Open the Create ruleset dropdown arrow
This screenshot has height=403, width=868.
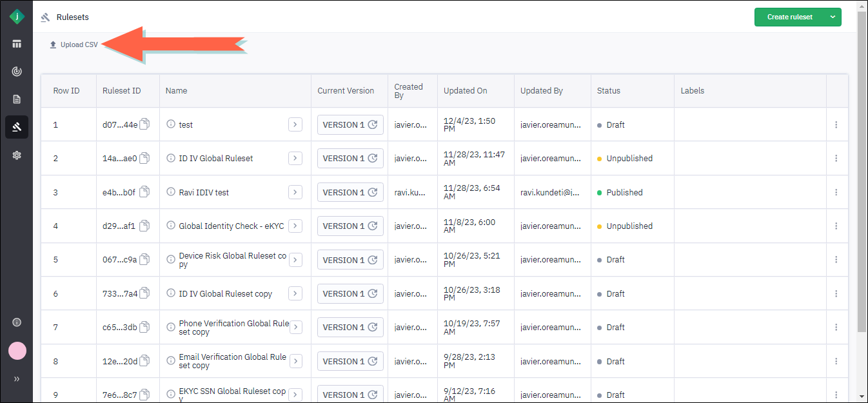(833, 17)
